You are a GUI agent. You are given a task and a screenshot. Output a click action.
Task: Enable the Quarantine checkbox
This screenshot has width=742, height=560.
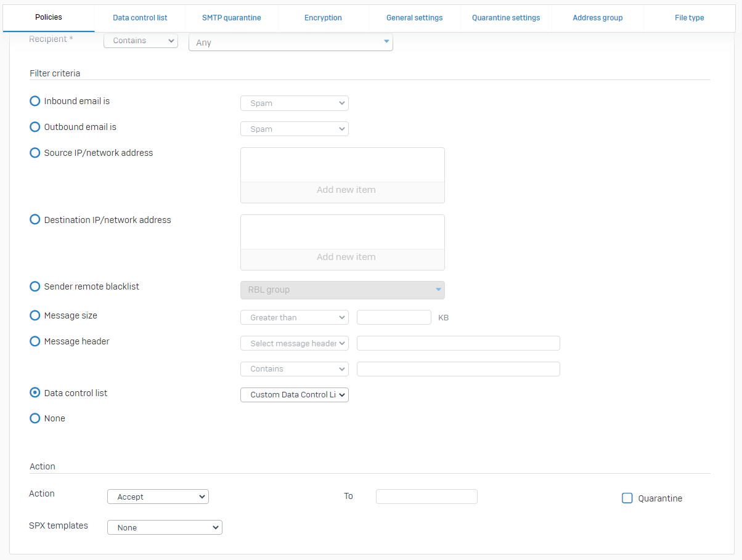(627, 498)
